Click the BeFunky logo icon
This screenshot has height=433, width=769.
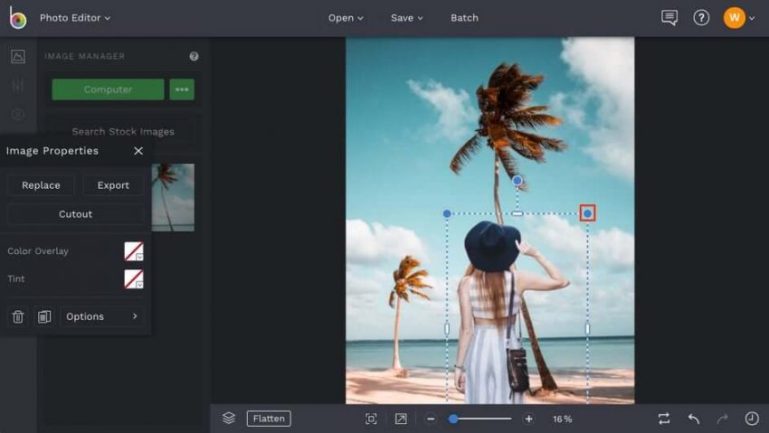coord(17,18)
